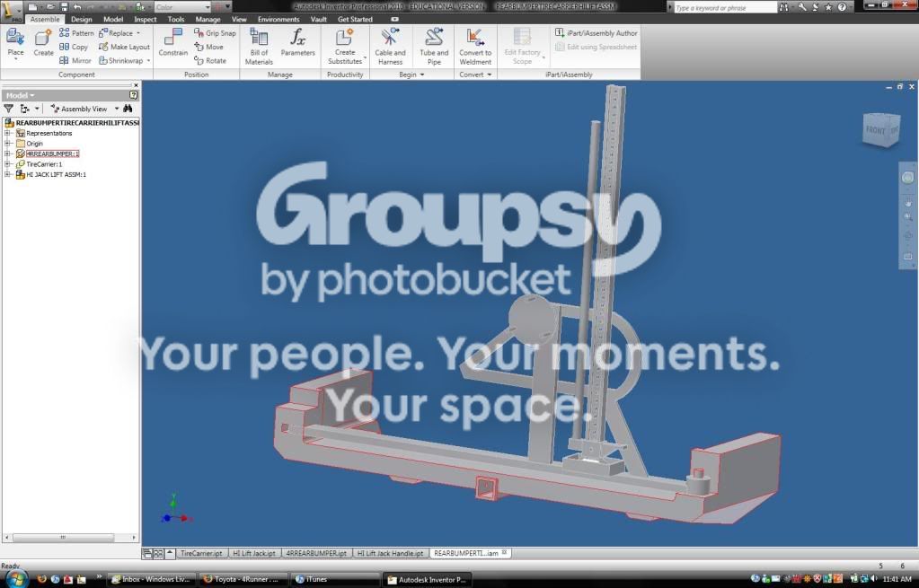Open the HI Lift Jack Handle.ipt tab

[x=391, y=553]
